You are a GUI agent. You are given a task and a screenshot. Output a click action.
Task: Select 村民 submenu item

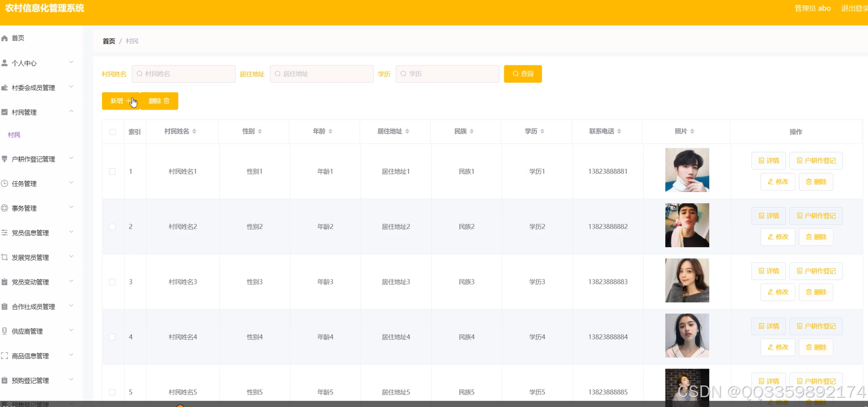pyautogui.click(x=14, y=135)
